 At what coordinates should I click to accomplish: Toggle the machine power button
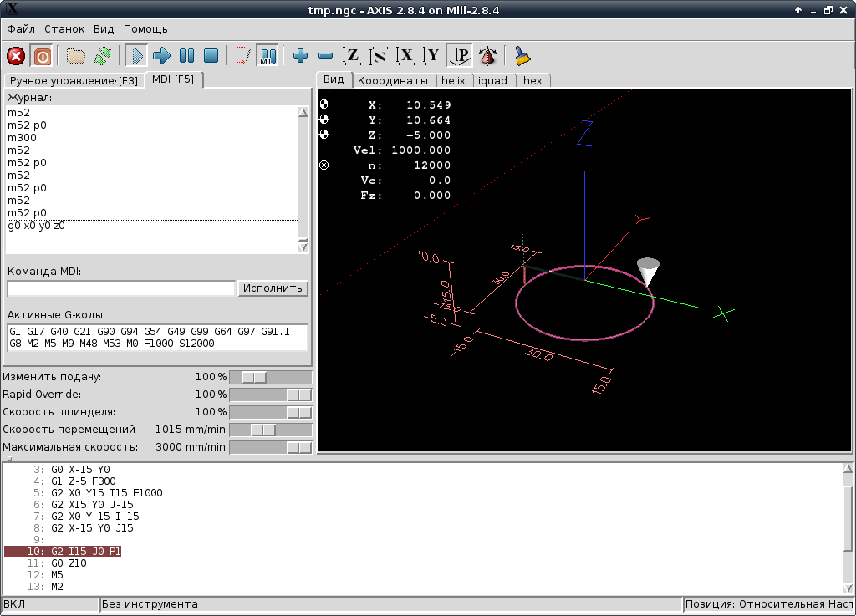[42, 56]
